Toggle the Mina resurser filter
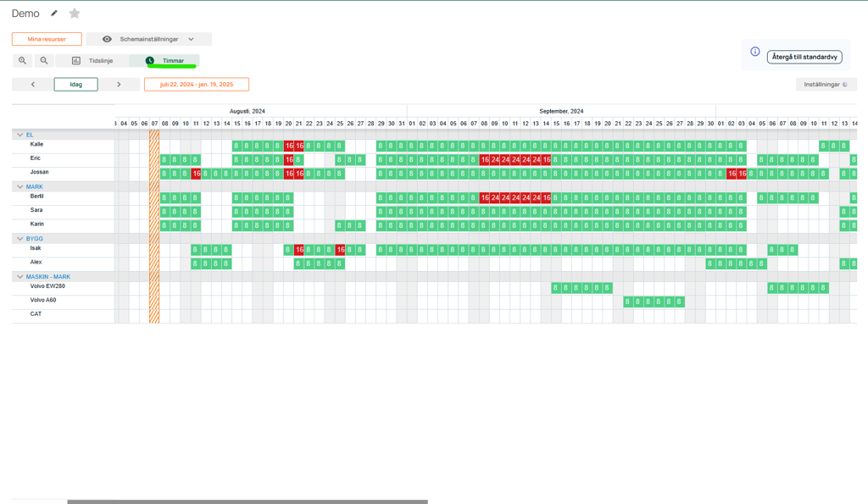The height and width of the screenshot is (504, 868). 47,39
